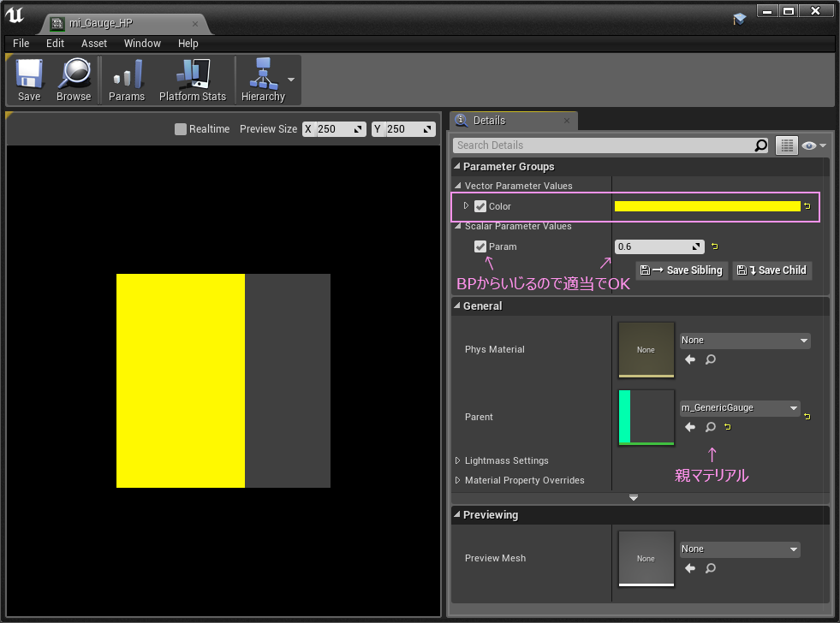The width and height of the screenshot is (840, 623).
Task: Click the Preview Size Y field
Action: tap(403, 129)
